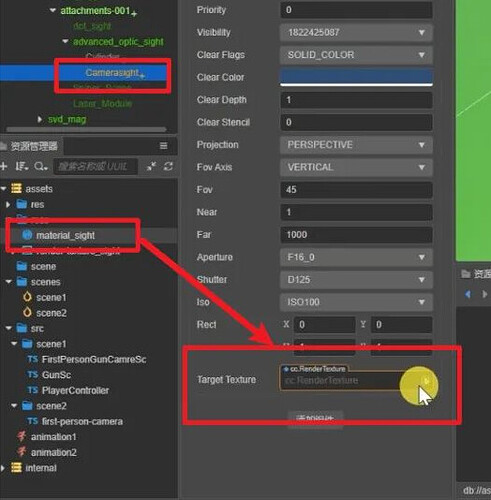491x500 pixels.
Task: Click the material_sight sphere icon
Action: [27, 235]
